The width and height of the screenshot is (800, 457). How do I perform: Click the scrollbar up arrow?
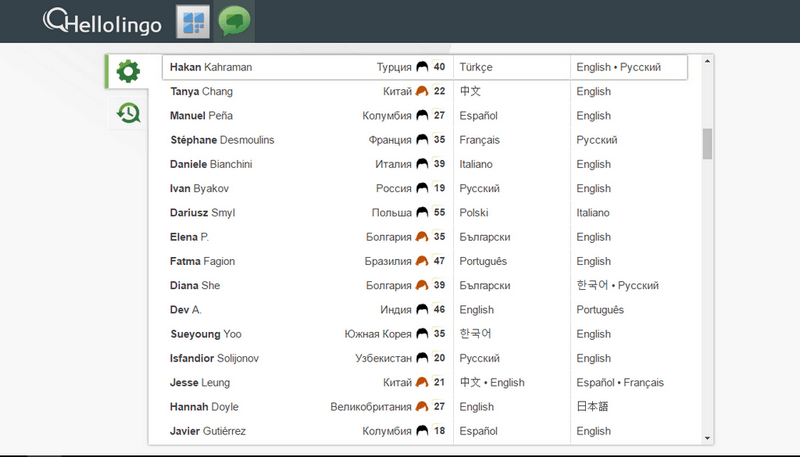click(707, 61)
